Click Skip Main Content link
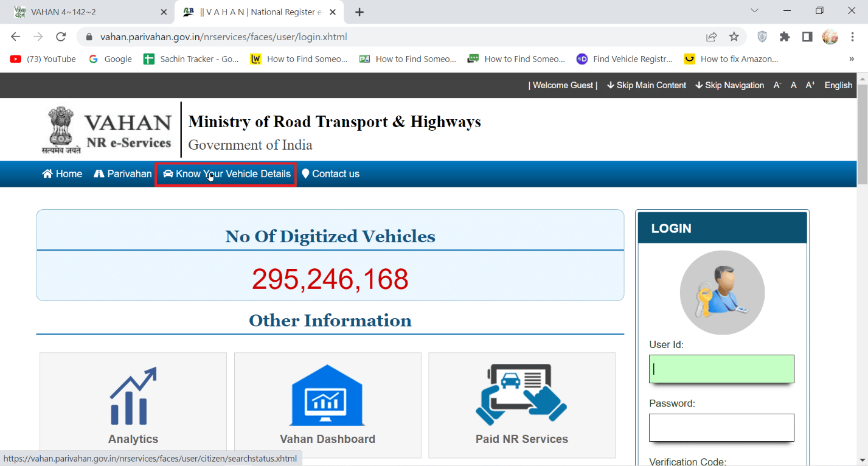868x466 pixels. point(647,85)
